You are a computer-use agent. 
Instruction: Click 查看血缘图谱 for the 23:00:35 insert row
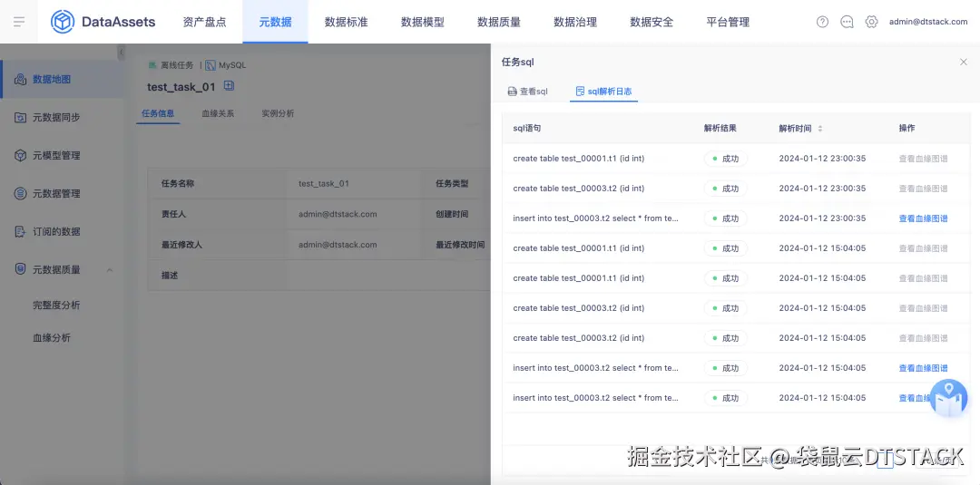click(923, 218)
